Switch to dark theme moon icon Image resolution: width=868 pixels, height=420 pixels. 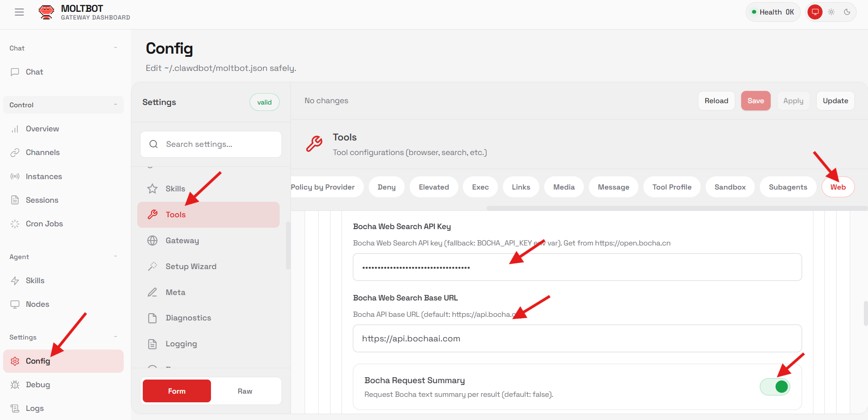(847, 12)
